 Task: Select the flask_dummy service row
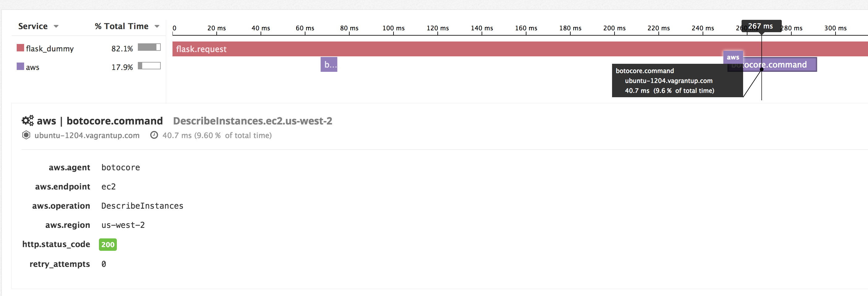coord(89,48)
